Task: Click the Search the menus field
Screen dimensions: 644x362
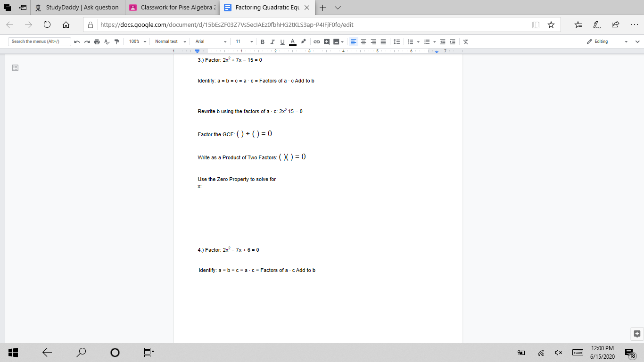Action: tap(40, 41)
